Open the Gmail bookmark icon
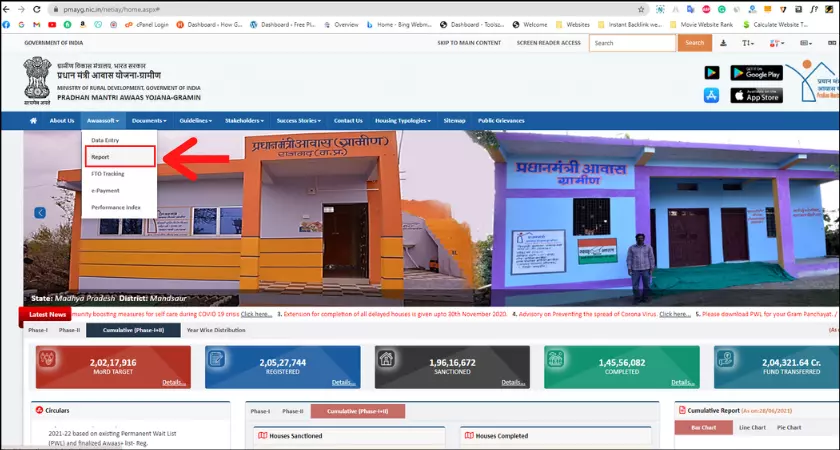 36,25
